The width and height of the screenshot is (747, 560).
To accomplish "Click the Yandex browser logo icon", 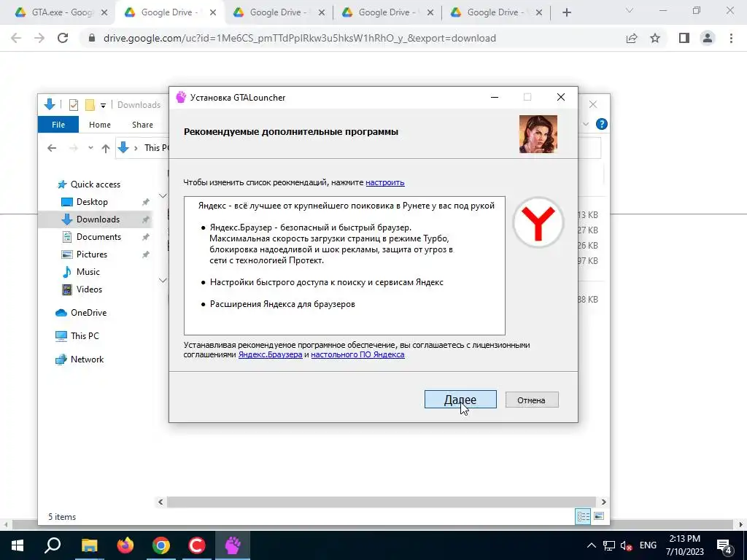I will point(538,223).
